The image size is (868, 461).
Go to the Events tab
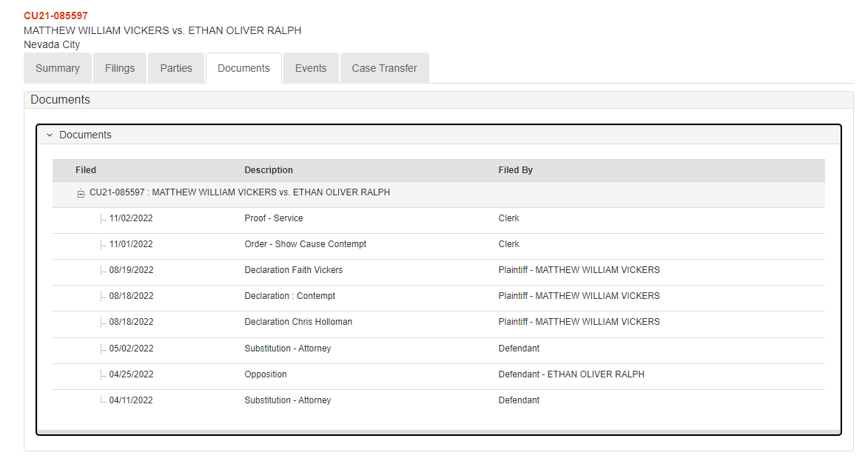311,68
